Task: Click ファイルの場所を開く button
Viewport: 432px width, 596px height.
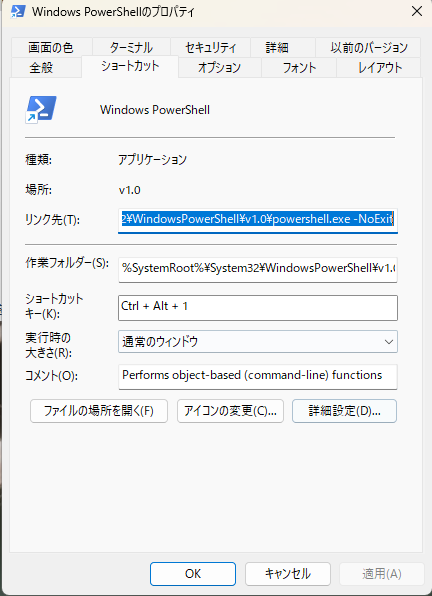Action: [x=99, y=411]
